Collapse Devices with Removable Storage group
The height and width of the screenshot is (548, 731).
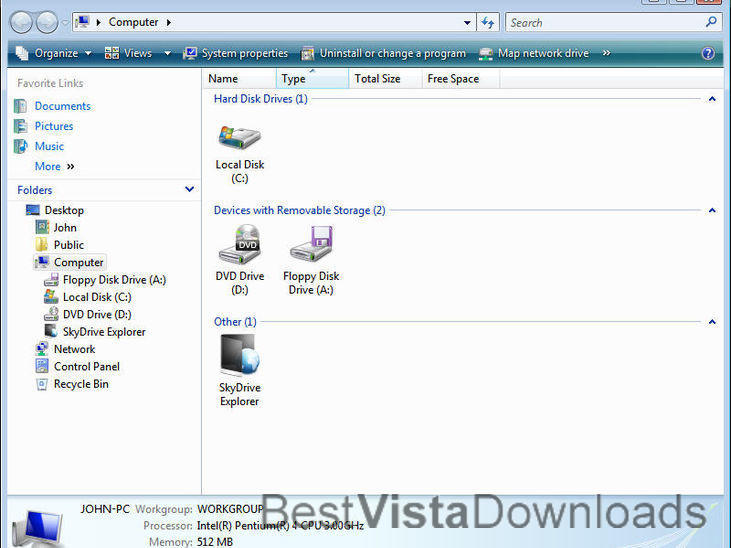(712, 210)
